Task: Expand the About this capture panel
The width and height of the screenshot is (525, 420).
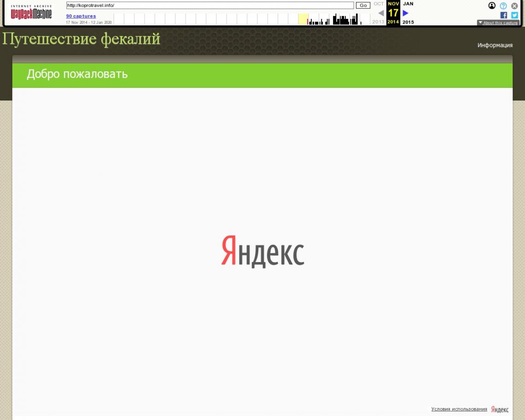Action: [498, 23]
